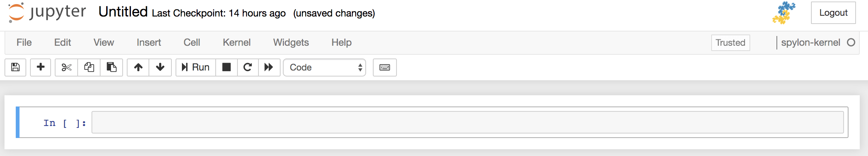Click the Untitled notebook name to rename
Viewport: 868px width, 156px height.
123,12
